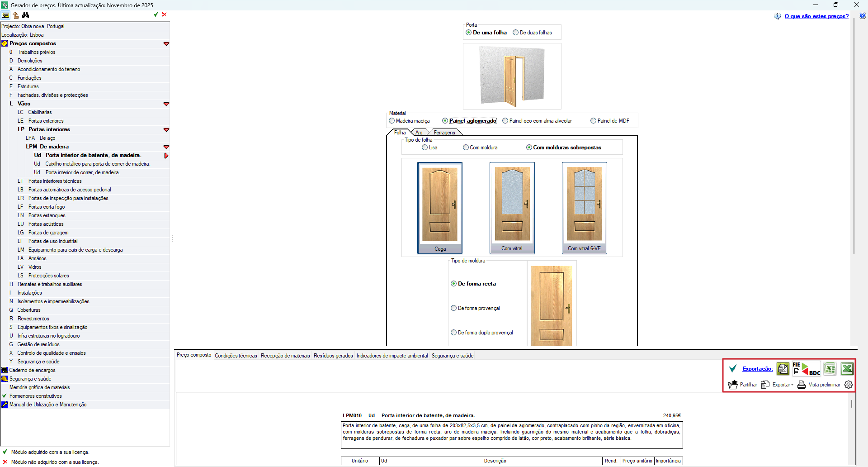This screenshot has width=868, height=467.
Task: Click the brown up-arrow toolbar icon
Action: pos(16,15)
